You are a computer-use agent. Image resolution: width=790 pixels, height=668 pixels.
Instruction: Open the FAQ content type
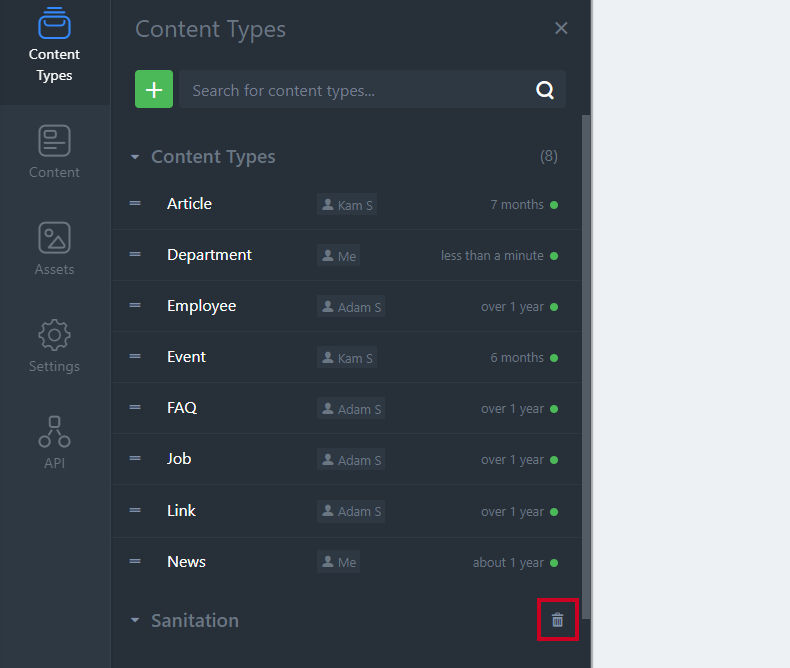click(x=182, y=408)
